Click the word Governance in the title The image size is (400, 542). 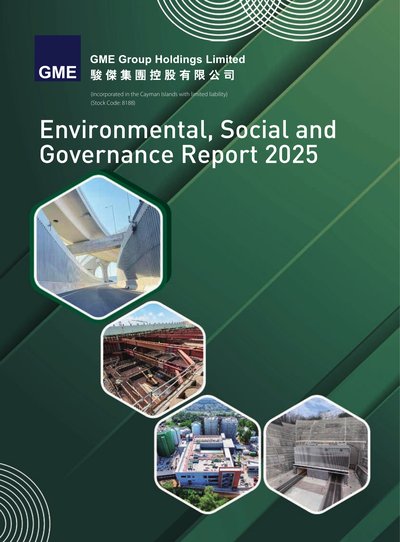coord(106,154)
